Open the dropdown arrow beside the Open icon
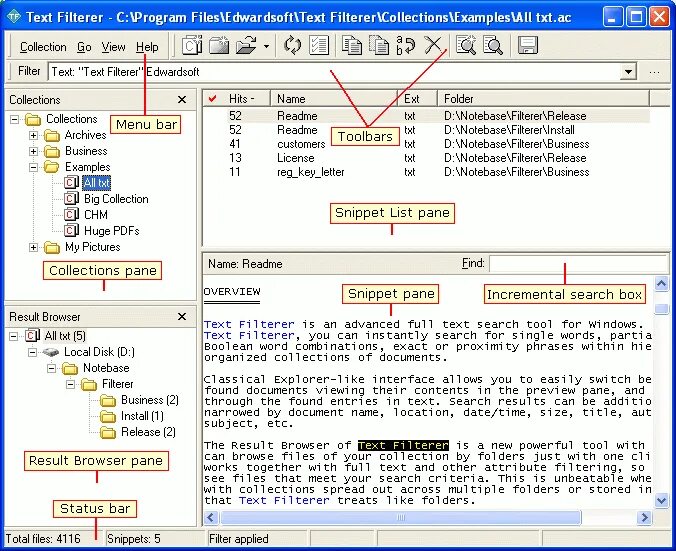 (x=266, y=46)
